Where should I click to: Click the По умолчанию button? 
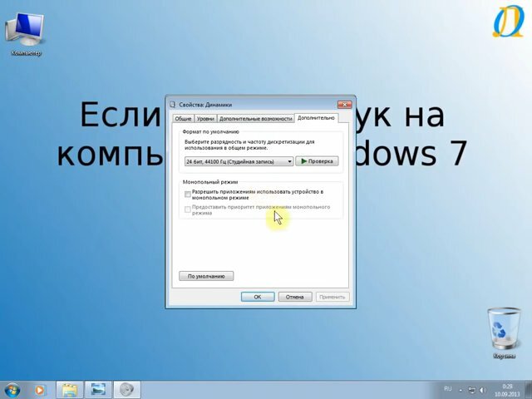tap(206, 276)
